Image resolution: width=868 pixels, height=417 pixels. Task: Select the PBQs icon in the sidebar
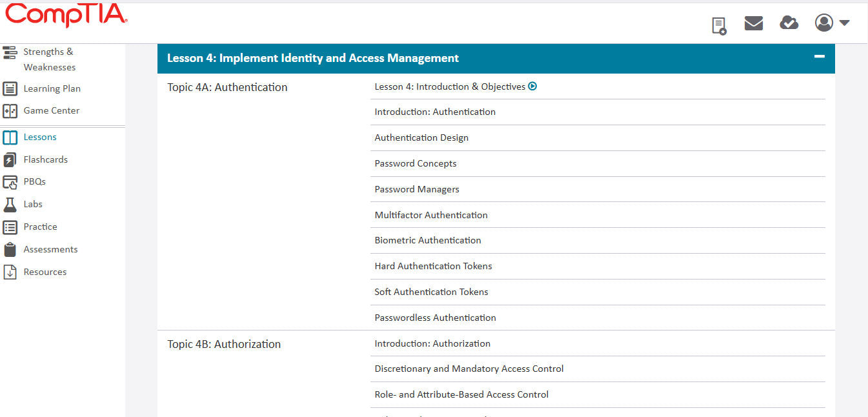pos(11,181)
